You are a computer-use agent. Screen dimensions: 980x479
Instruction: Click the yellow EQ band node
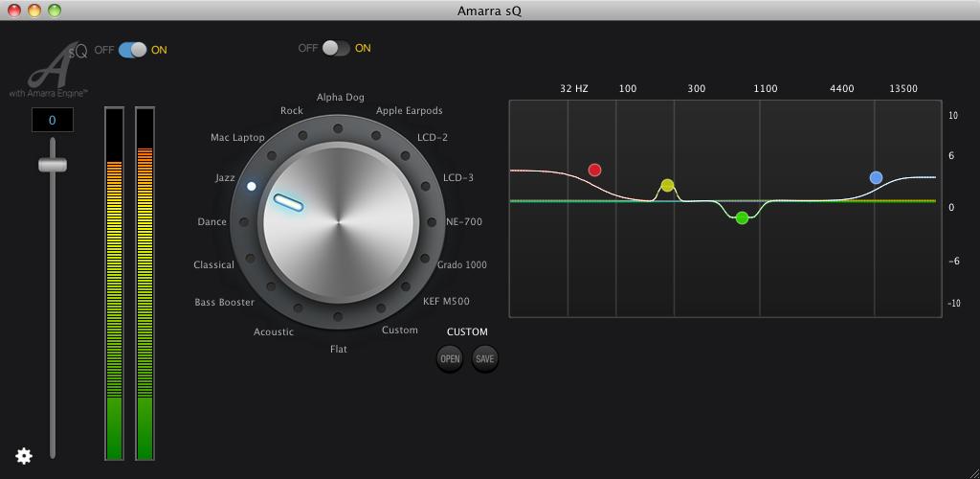click(667, 185)
